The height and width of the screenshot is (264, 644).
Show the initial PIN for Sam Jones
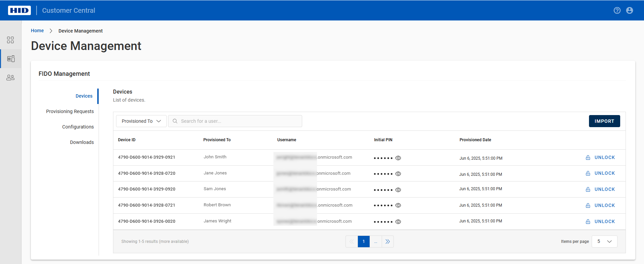[398, 190]
